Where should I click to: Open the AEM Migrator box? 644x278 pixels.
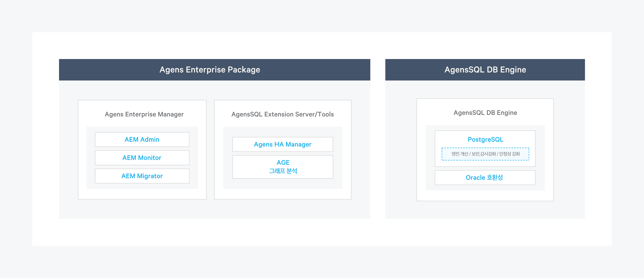tap(142, 176)
